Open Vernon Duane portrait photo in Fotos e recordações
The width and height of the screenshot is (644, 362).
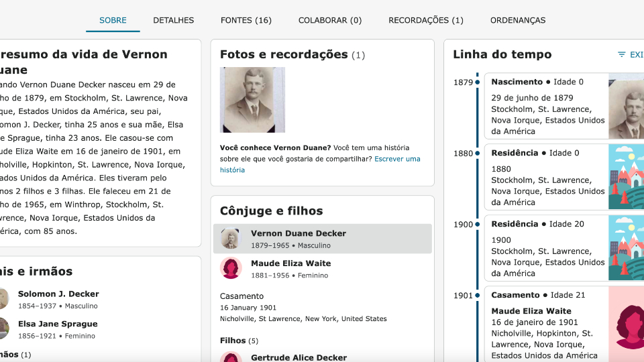coord(253,100)
